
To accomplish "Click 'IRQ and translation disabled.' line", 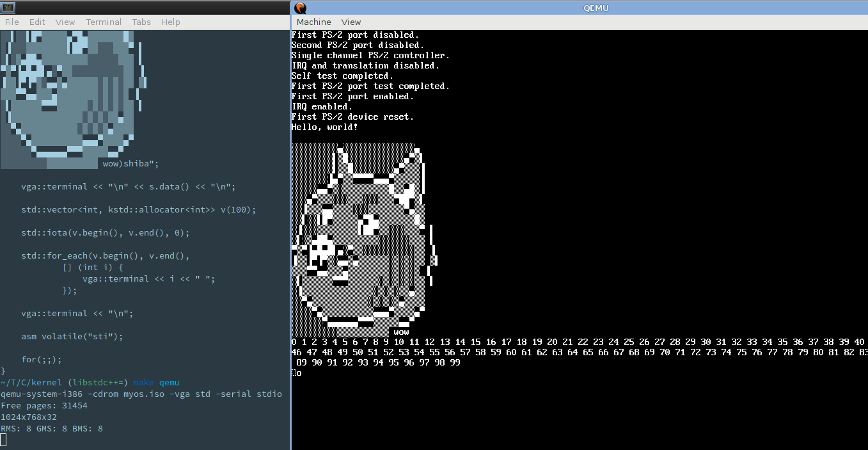I will point(365,65).
